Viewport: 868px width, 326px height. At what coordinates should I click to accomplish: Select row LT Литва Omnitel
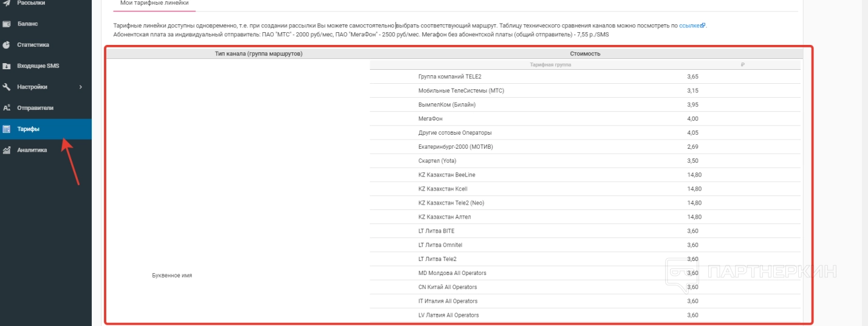click(x=585, y=245)
